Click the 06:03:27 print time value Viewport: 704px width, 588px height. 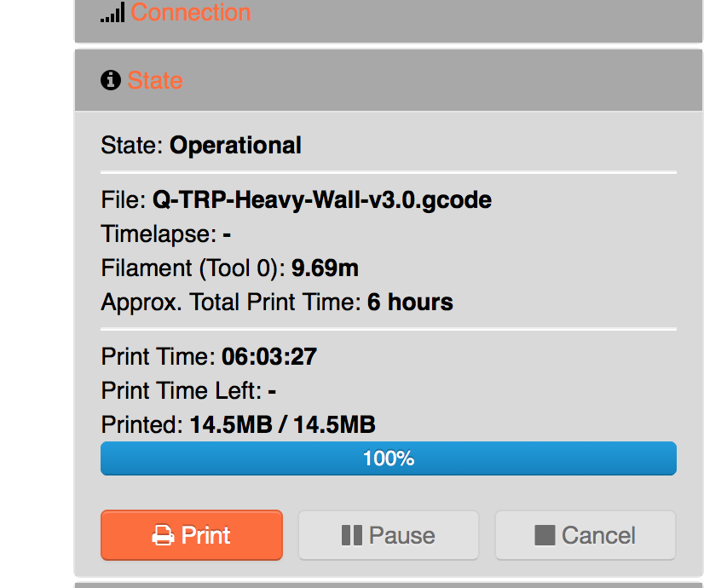click(x=269, y=356)
